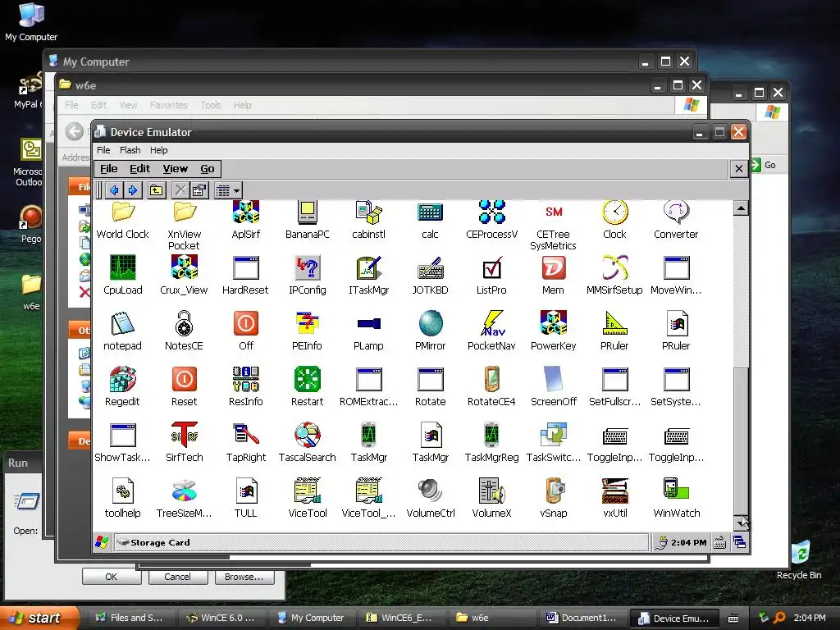Open the TreeSizeM pie chart icon

click(184, 491)
